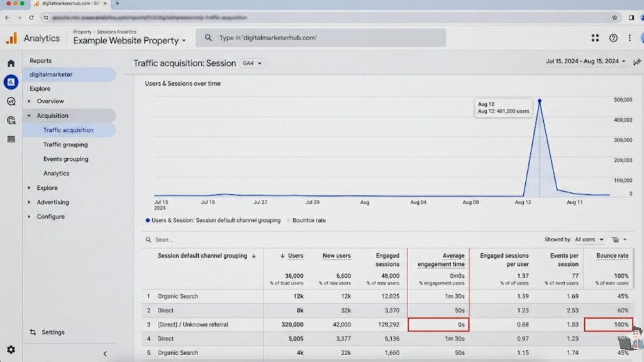Open the Example Website Property selector dropdown

click(130, 41)
